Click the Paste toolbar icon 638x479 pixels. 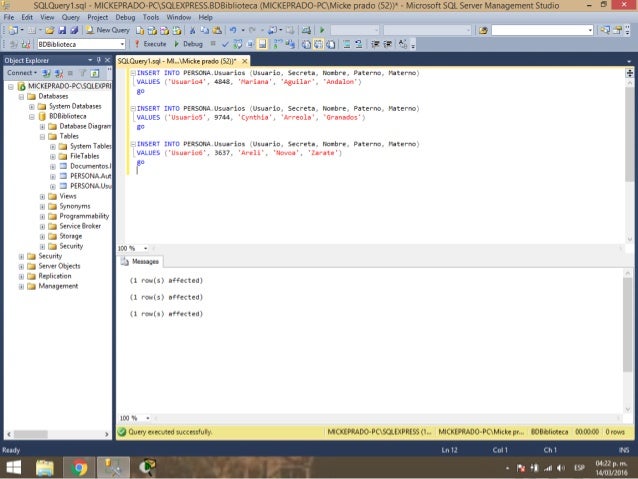(217, 30)
